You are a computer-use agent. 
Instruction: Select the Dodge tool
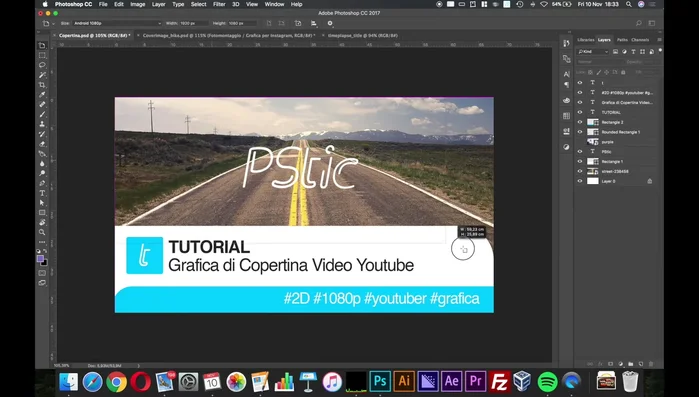click(x=42, y=173)
